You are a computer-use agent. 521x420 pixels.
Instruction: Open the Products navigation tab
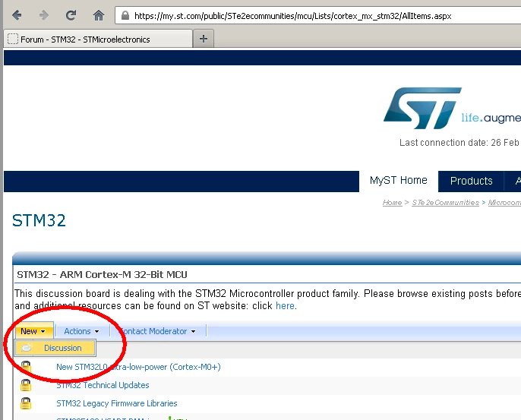pos(471,181)
